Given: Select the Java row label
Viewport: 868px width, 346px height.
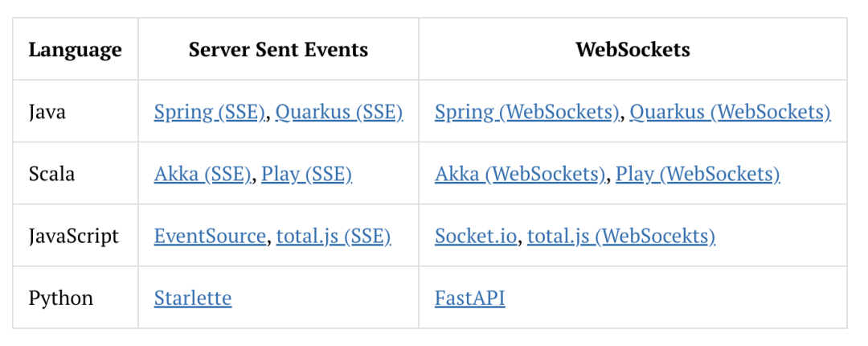Looking at the screenshot, I should (47, 112).
